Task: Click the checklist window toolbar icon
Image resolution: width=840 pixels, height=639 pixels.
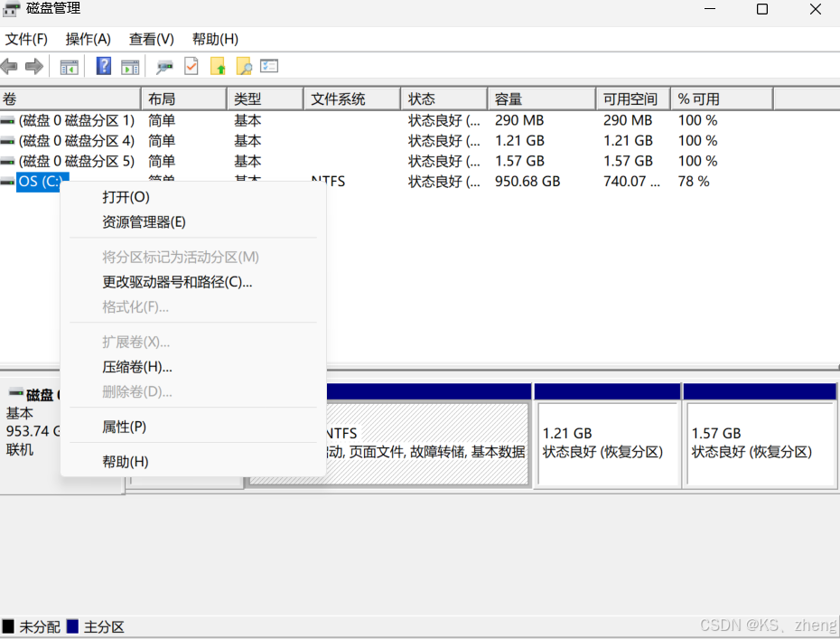Action: (x=269, y=66)
